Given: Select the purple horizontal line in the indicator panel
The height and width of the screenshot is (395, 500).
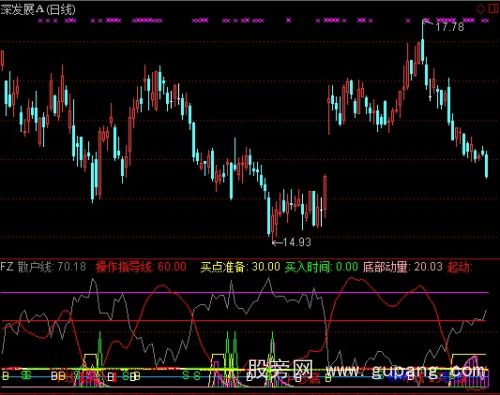Looking at the screenshot, I should pyautogui.click(x=245, y=293).
